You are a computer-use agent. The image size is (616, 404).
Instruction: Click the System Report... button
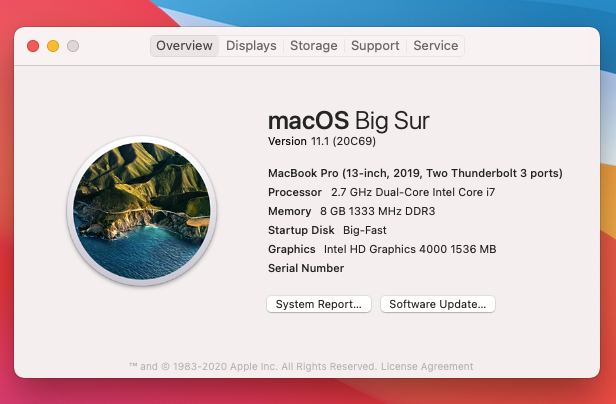(x=319, y=304)
